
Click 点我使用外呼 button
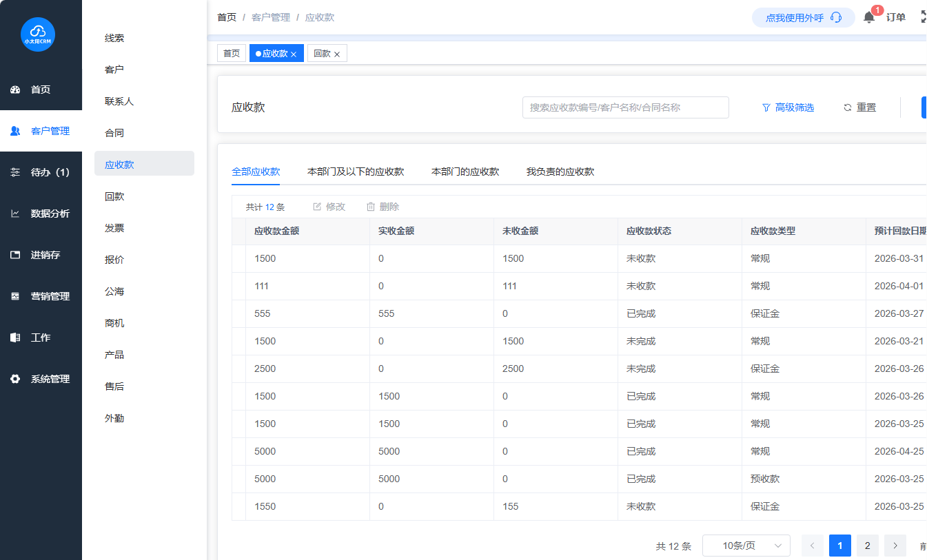click(x=803, y=18)
